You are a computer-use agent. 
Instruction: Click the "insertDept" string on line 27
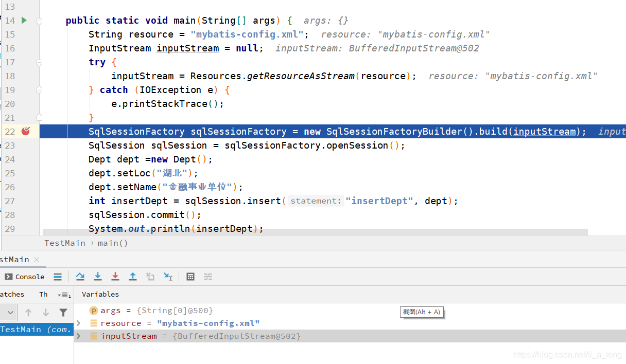tap(379, 201)
